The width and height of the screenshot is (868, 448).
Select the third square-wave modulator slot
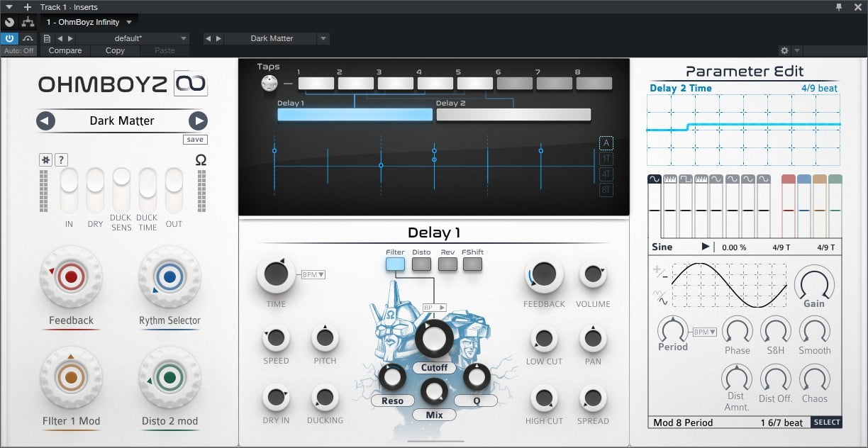685,206
